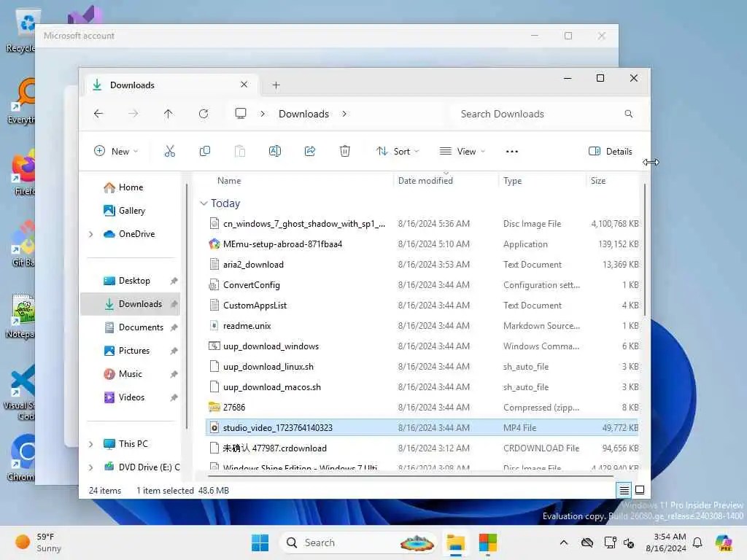747x560 pixels.
Task: Add a new tab with plus button
Action: [x=276, y=85]
